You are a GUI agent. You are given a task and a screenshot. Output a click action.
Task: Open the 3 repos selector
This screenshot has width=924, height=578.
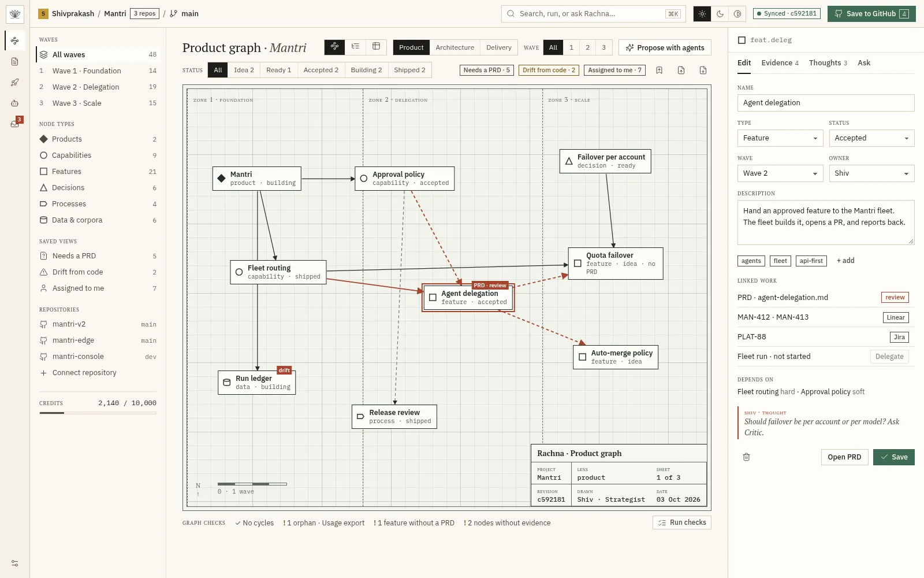[144, 13]
